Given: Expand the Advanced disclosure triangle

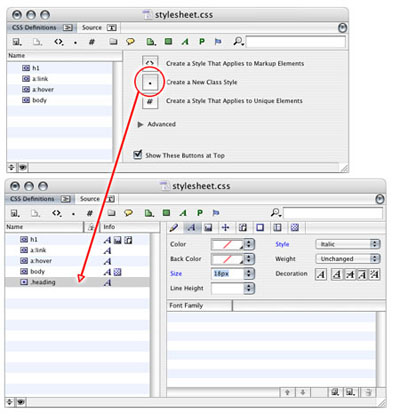Looking at the screenshot, I should [140, 124].
